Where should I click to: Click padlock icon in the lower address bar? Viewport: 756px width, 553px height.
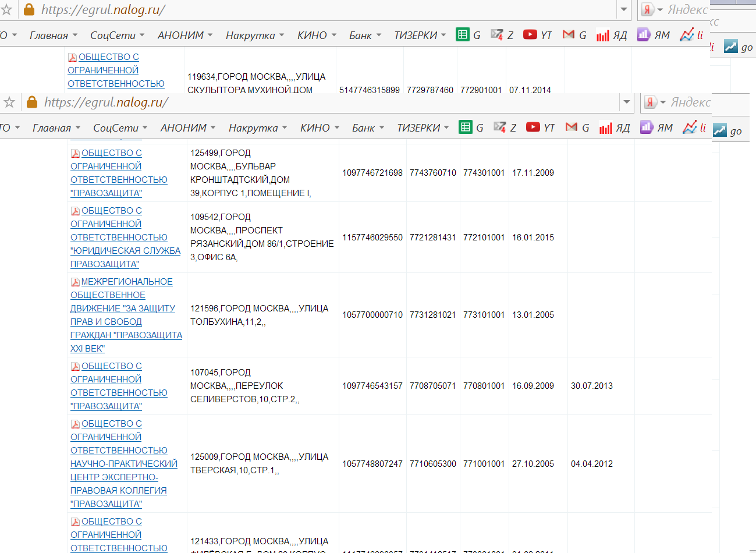(32, 102)
